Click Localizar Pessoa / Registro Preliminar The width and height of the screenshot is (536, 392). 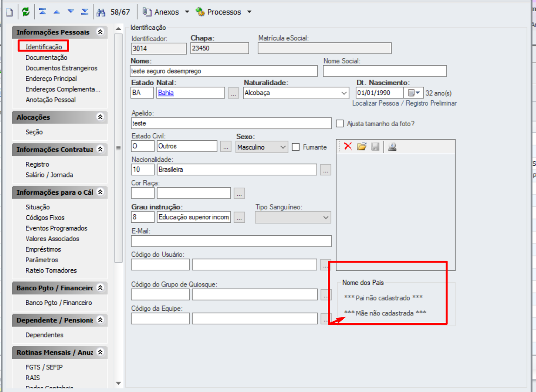pyautogui.click(x=405, y=103)
